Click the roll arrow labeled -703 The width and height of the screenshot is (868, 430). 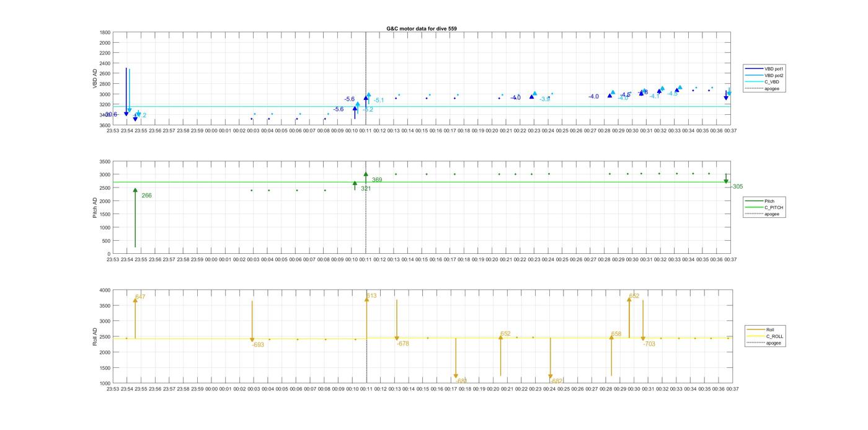click(643, 321)
